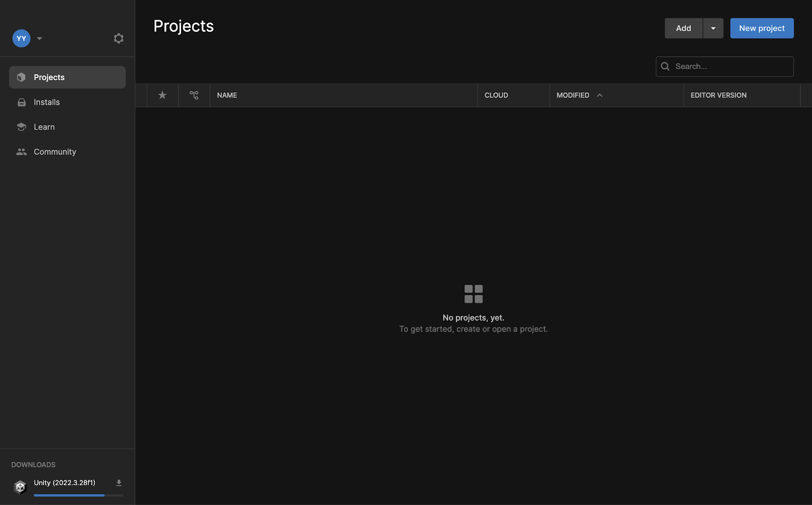The width and height of the screenshot is (812, 505).
Task: Expand the account menu arrow next to YY
Action: (x=39, y=38)
